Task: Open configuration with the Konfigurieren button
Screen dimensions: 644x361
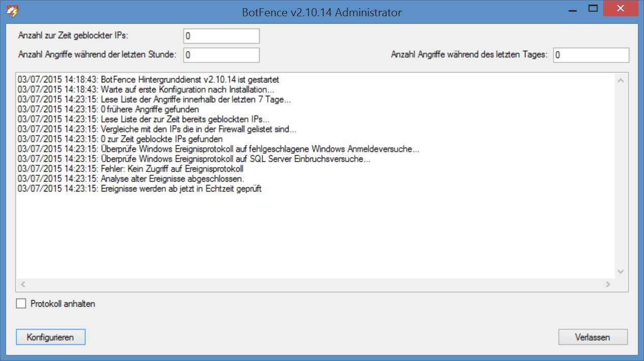Action: [x=50, y=337]
